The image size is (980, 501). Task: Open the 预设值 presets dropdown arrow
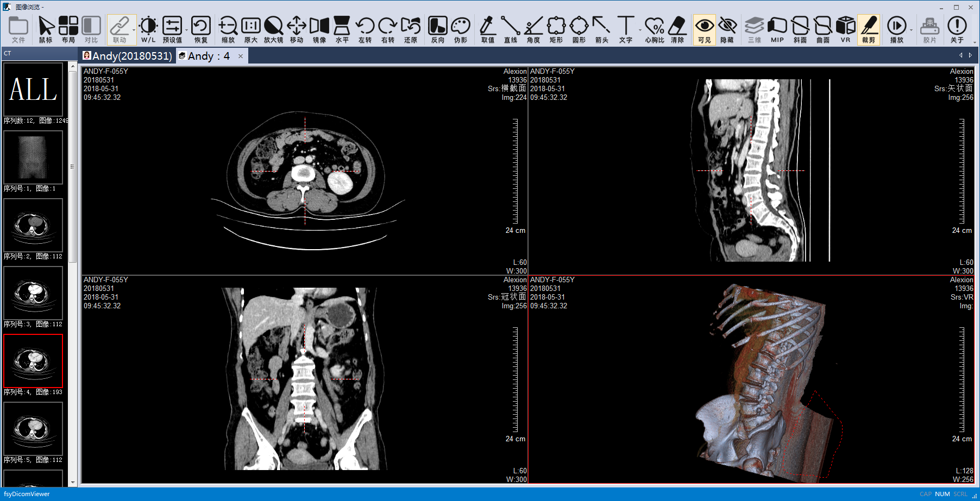tap(186, 30)
